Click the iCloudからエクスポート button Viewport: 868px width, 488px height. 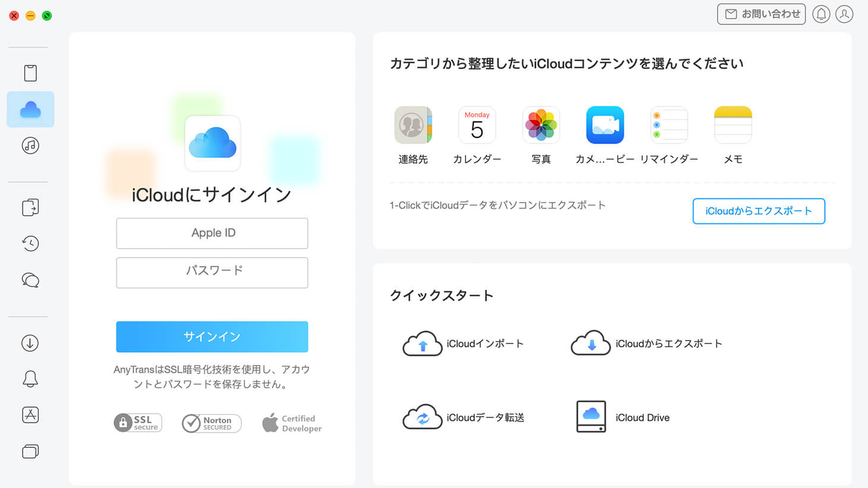pos(759,211)
